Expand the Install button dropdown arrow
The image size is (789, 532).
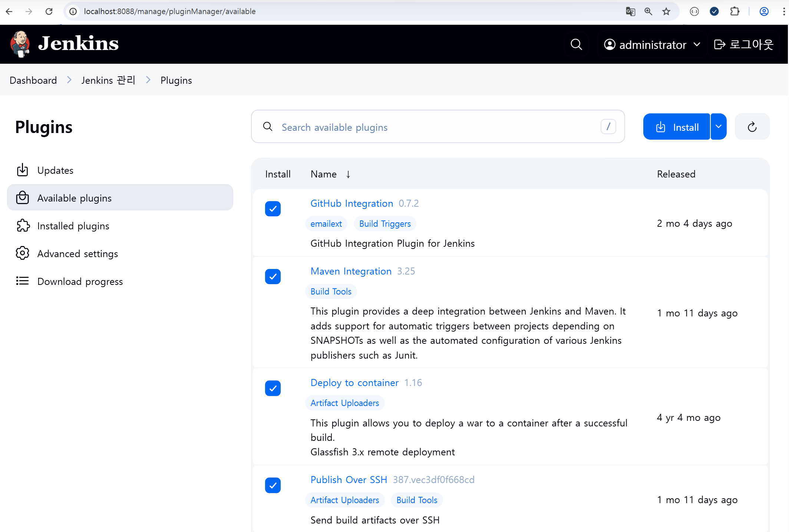[x=719, y=127]
